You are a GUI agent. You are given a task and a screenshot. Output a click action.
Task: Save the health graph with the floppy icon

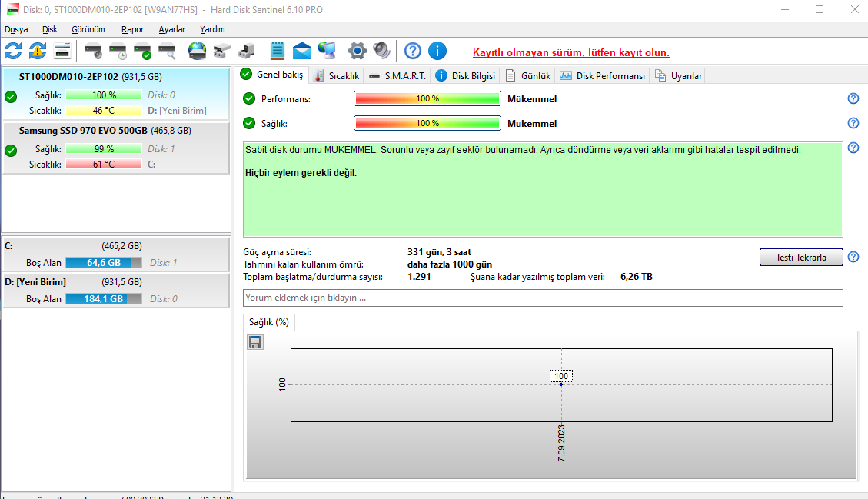[255, 342]
